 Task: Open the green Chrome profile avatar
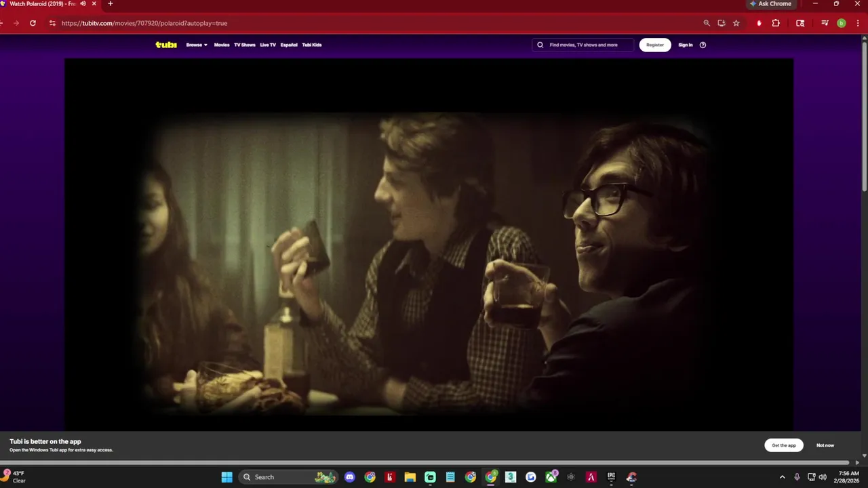(x=842, y=23)
